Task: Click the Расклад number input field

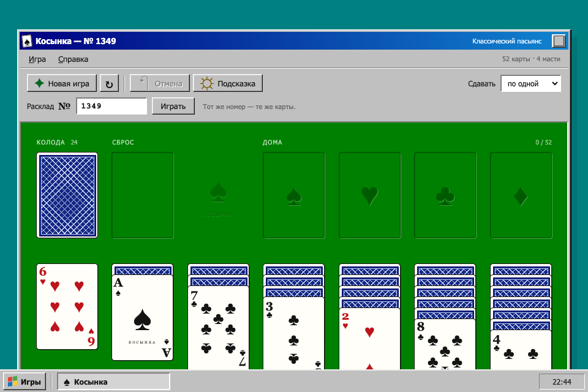Action: click(111, 106)
